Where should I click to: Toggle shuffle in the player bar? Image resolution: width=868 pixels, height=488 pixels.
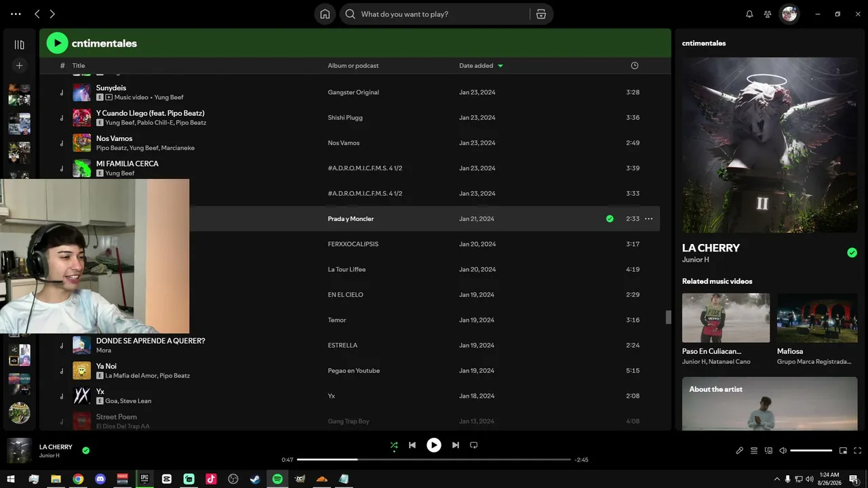(x=394, y=445)
